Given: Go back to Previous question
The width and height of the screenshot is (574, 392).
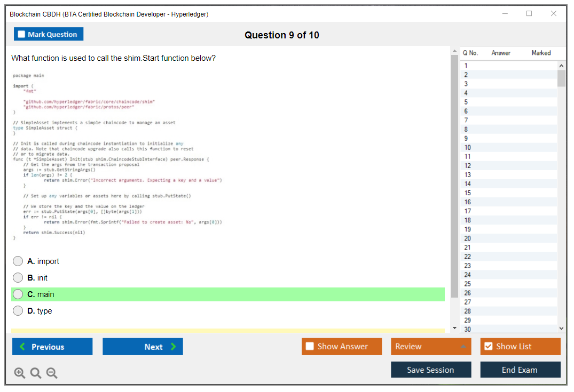Looking at the screenshot, I should click(x=52, y=347).
